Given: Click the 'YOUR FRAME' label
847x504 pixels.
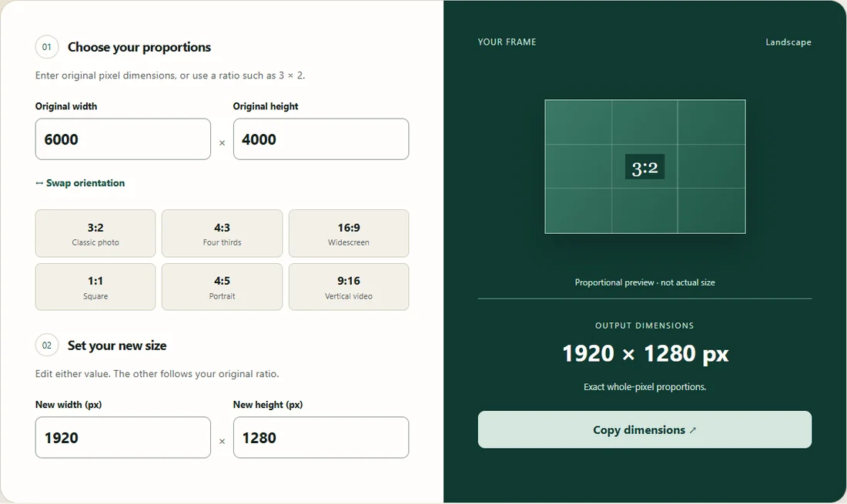Looking at the screenshot, I should (507, 42).
